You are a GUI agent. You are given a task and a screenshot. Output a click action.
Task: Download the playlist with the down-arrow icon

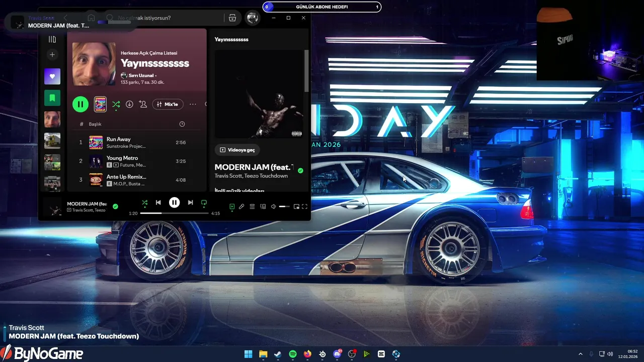(x=129, y=104)
